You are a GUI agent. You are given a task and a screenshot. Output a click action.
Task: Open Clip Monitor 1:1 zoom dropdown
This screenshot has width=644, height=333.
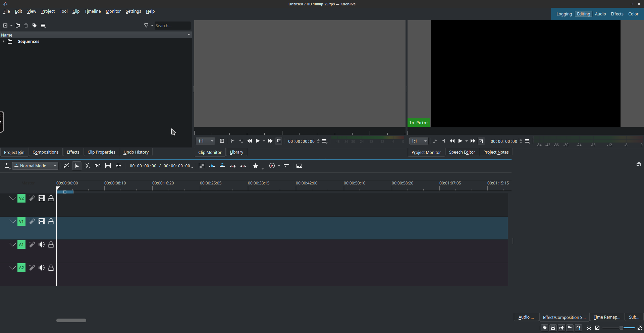point(205,141)
